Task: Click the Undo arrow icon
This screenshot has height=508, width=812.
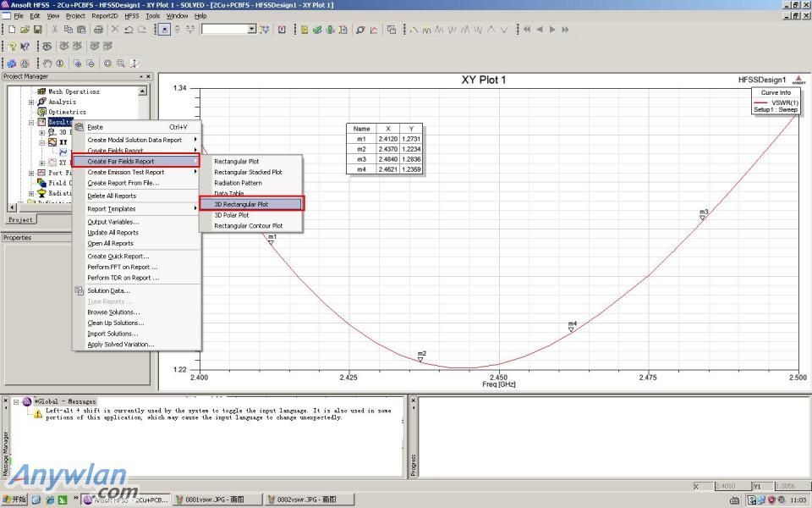Action: 129,30
